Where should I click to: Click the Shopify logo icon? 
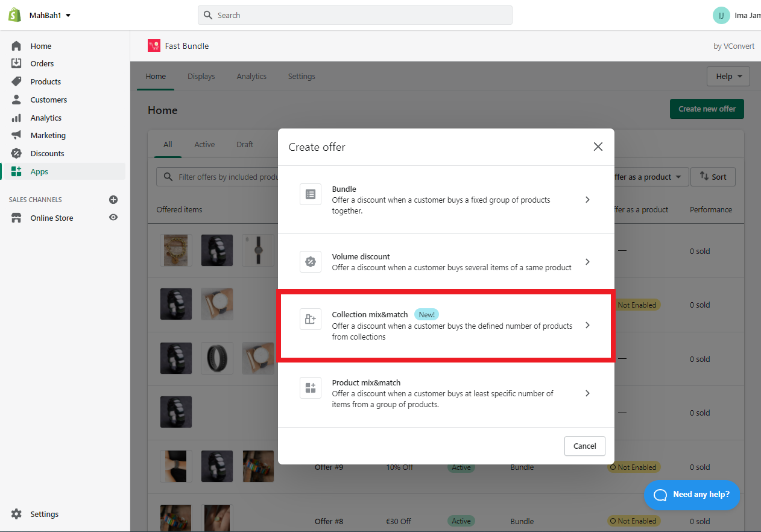15,15
